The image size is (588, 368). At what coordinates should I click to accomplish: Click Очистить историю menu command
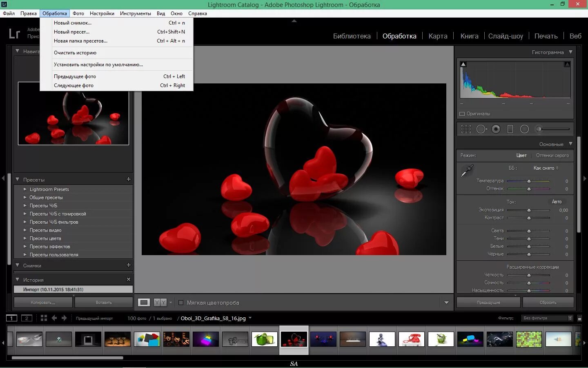click(x=75, y=52)
